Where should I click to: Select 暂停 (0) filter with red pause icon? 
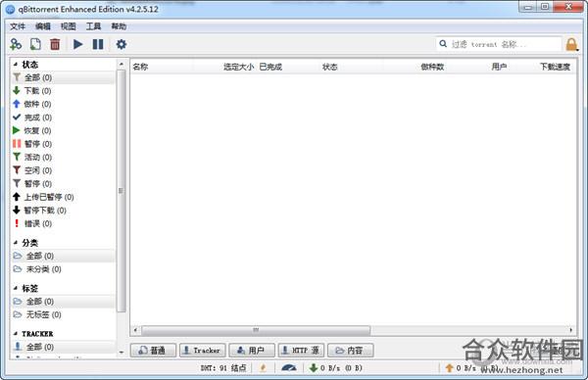63,144
